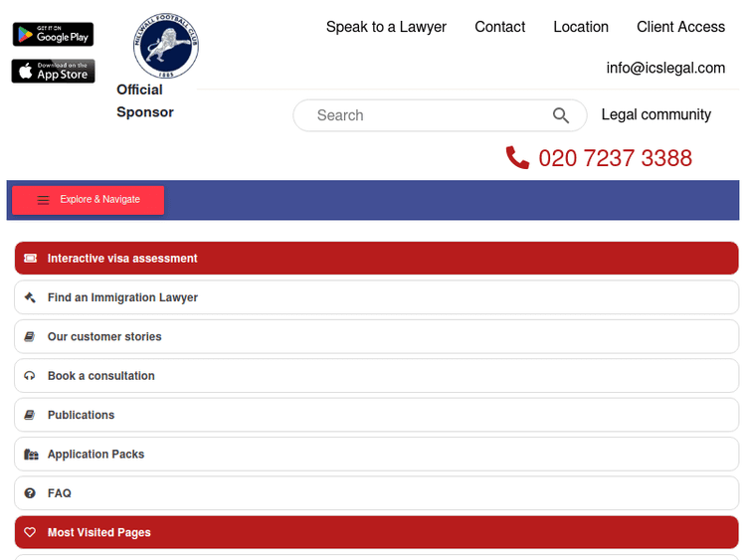
Task: Click the info@icslegal.com email address
Action: click(x=665, y=68)
